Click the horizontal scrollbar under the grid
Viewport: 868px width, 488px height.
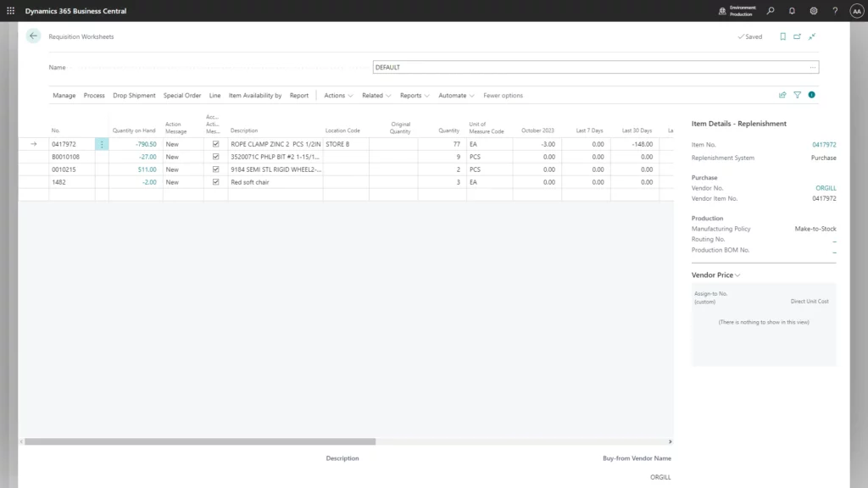200,441
